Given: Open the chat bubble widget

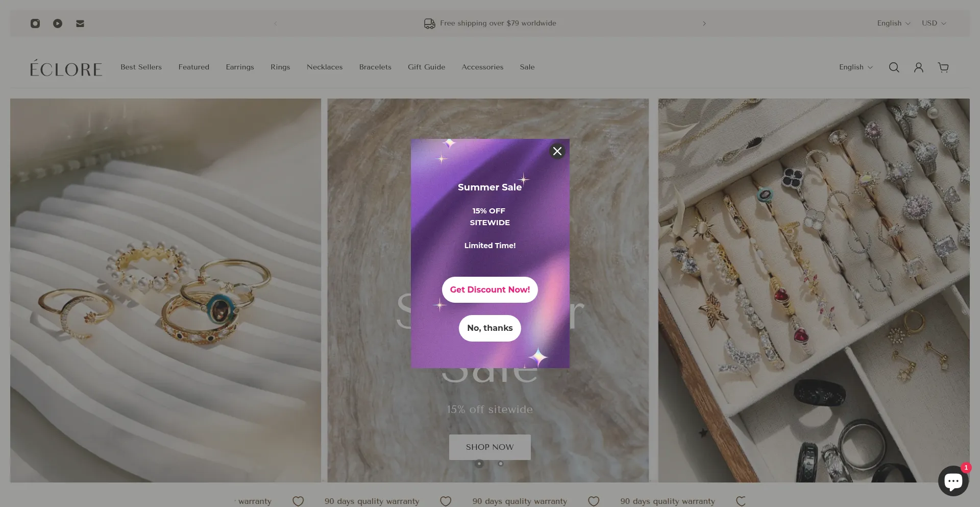Looking at the screenshot, I should click(x=953, y=481).
